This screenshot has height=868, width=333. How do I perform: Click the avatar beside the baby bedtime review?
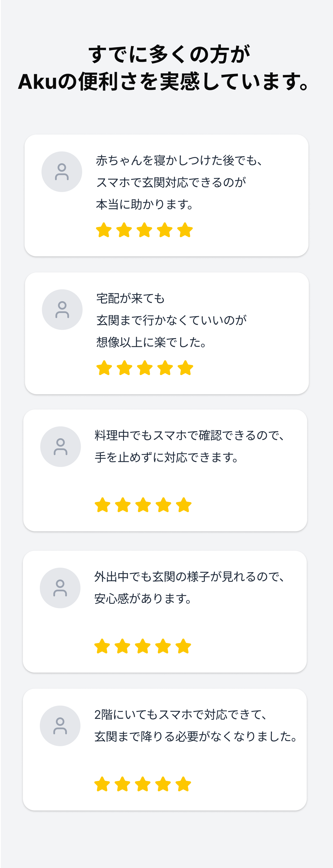point(62,171)
